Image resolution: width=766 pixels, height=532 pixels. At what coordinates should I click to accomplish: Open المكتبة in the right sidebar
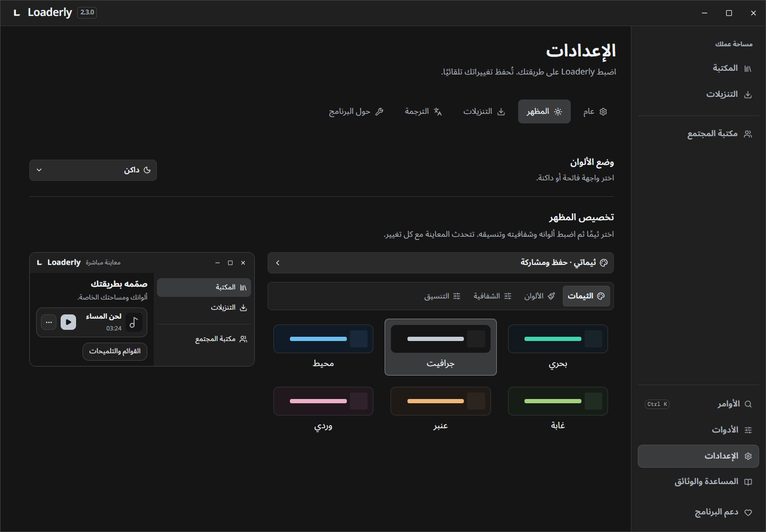698,68
